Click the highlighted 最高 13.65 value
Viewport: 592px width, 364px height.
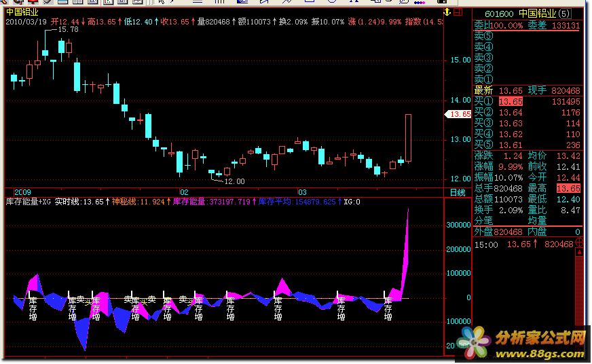point(568,188)
